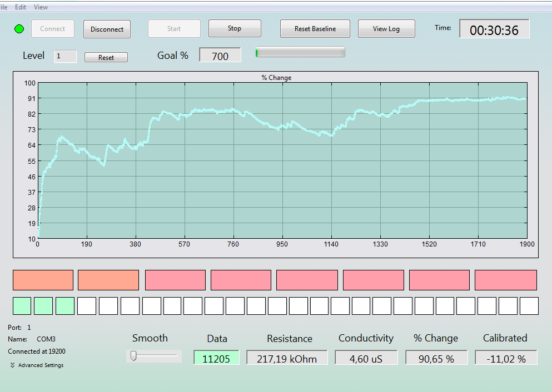Click the Calibrated percentage field
This screenshot has height=392, width=552.
click(506, 358)
